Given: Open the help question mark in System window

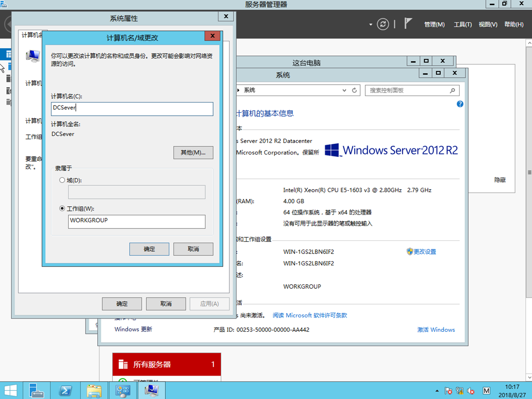Looking at the screenshot, I should coord(460,104).
